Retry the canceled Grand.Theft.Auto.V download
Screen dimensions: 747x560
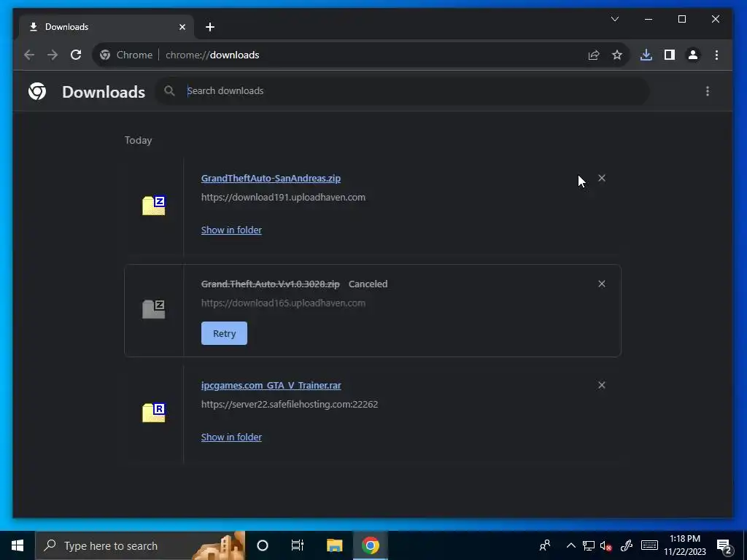pyautogui.click(x=224, y=333)
